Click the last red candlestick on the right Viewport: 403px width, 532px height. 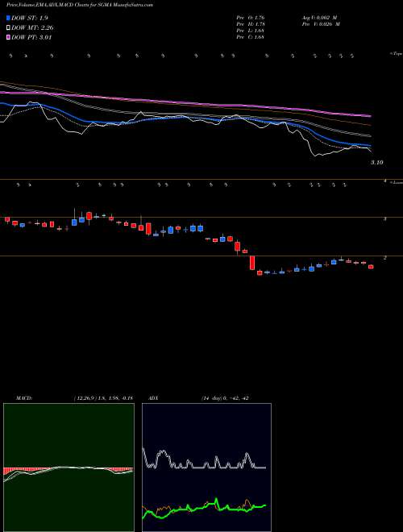[x=371, y=267]
